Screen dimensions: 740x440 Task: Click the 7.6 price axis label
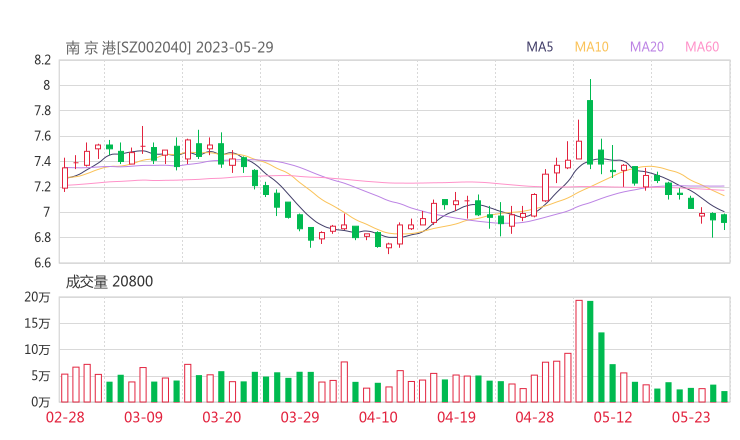(42, 136)
